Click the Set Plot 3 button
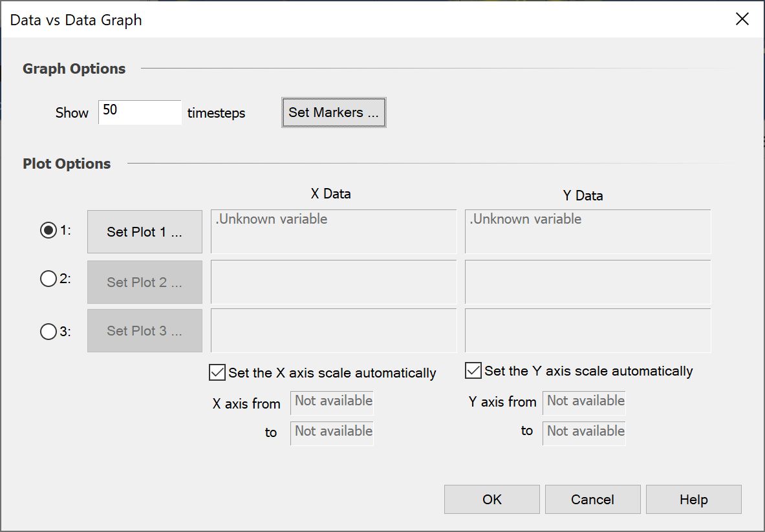765x532 pixels. (x=145, y=330)
